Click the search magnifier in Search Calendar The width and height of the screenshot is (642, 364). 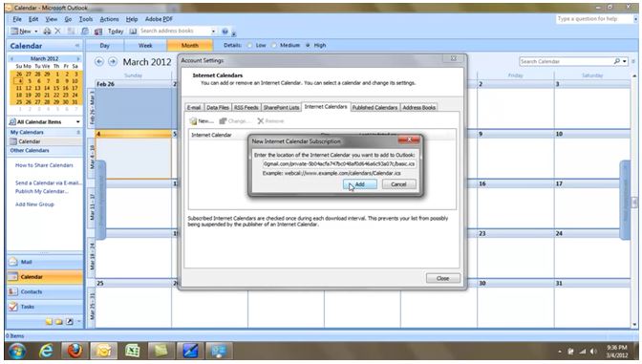click(616, 61)
